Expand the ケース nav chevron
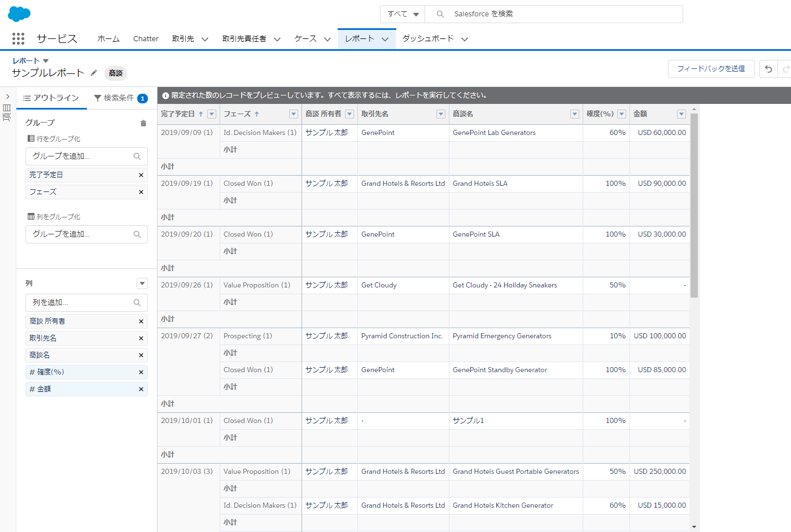 coord(327,39)
